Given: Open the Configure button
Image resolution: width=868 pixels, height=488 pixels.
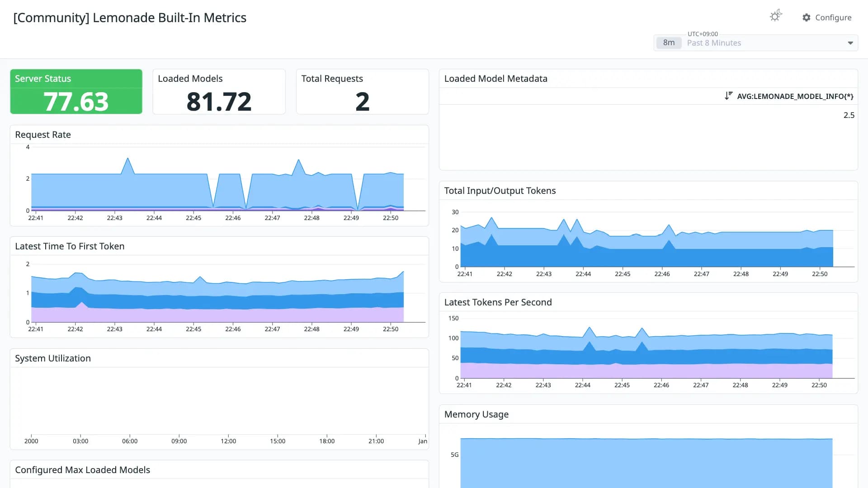Looking at the screenshot, I should point(827,18).
